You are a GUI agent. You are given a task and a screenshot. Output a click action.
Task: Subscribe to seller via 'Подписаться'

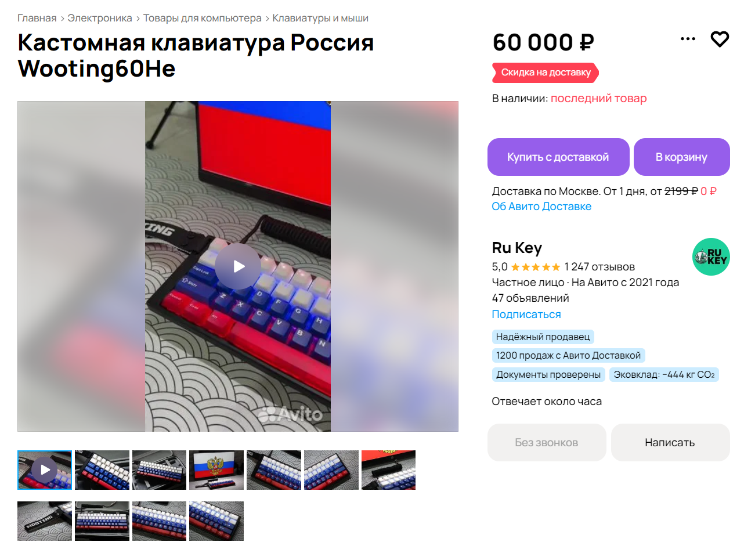[526, 314]
